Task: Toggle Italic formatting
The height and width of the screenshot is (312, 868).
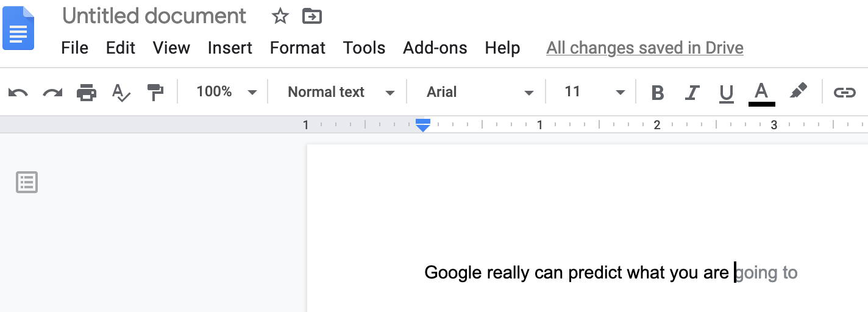Action: 691,93
